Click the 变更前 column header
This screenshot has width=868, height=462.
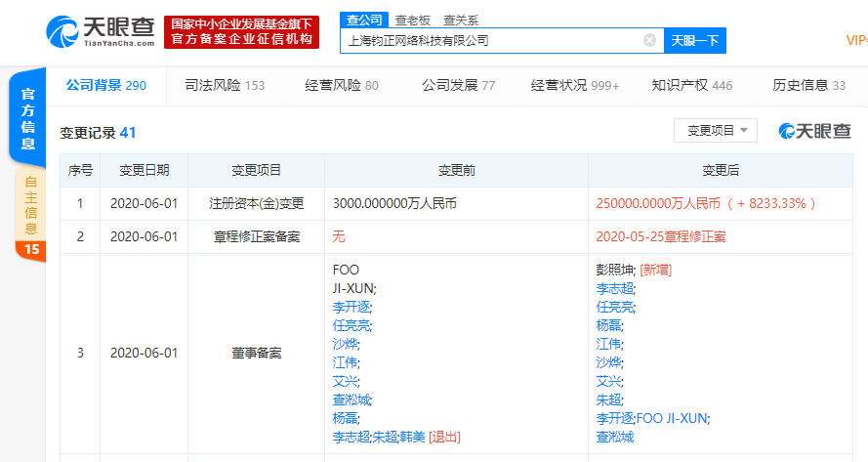tap(456, 171)
